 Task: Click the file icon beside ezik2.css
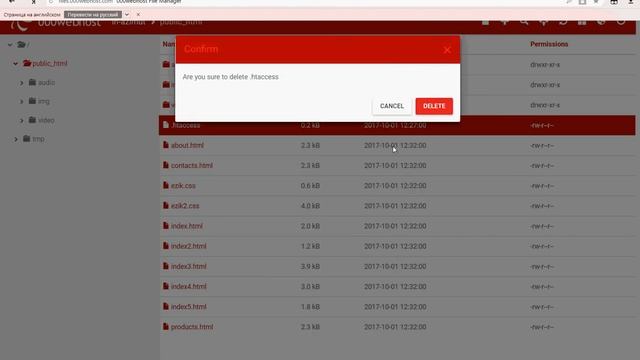[166, 205]
